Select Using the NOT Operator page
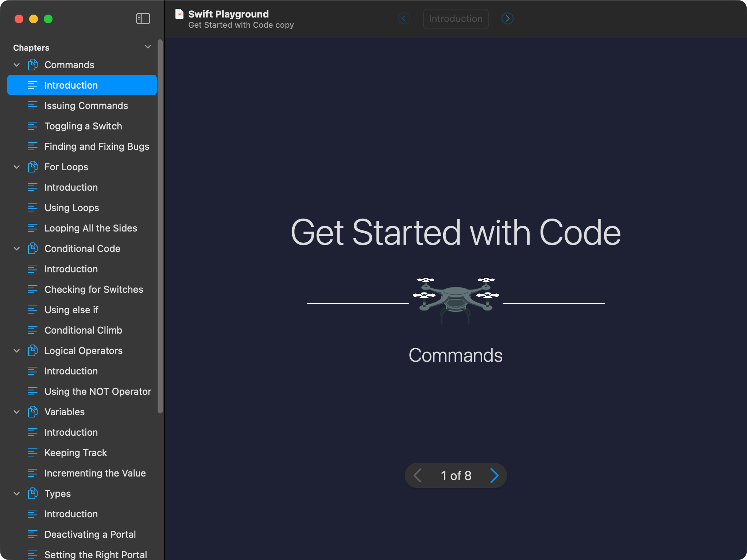The height and width of the screenshot is (560, 747). pyautogui.click(x=98, y=392)
